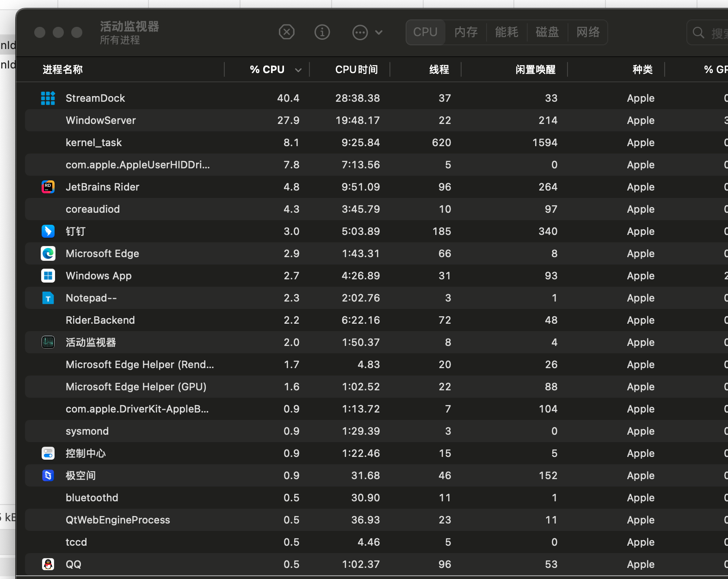Viewport: 728px width, 579px height.
Task: Click the QQ penguin icon
Action: click(48, 564)
